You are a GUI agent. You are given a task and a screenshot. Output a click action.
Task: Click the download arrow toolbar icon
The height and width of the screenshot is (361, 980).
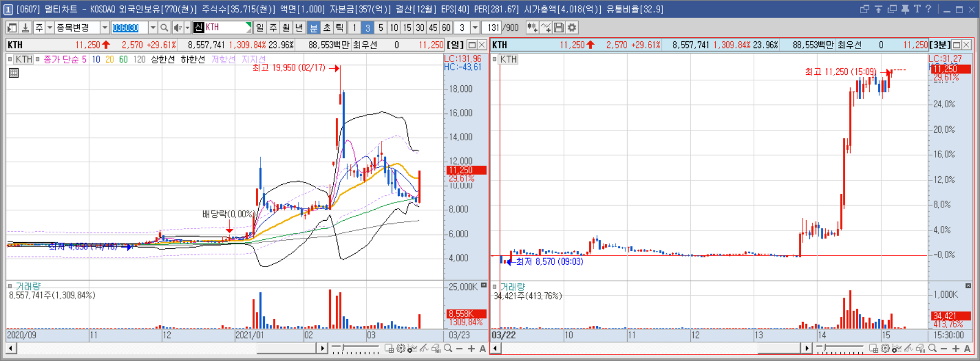[x=25, y=28]
